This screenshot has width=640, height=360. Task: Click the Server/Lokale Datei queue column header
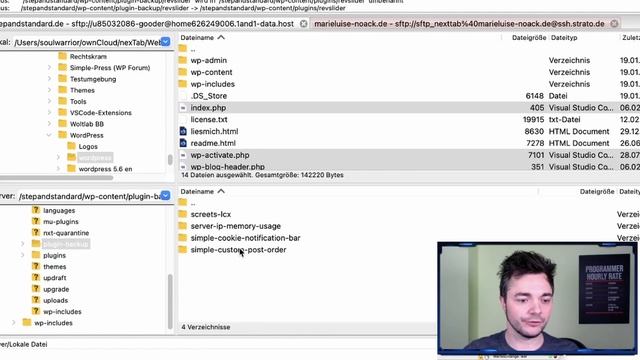(24, 344)
